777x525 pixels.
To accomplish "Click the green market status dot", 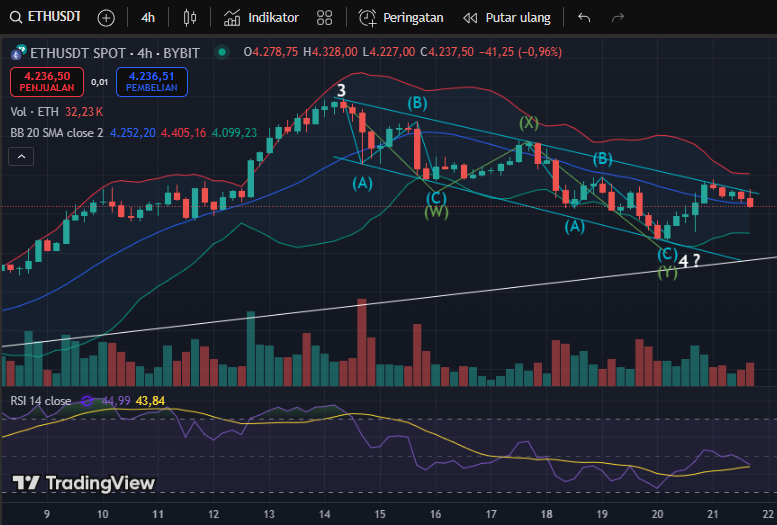I will click(x=222, y=52).
